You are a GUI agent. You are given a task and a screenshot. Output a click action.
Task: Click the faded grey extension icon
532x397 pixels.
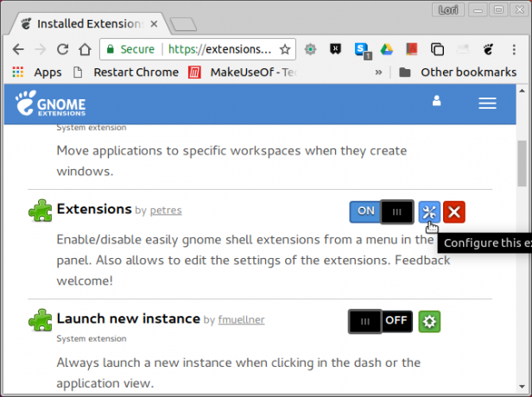click(x=463, y=49)
